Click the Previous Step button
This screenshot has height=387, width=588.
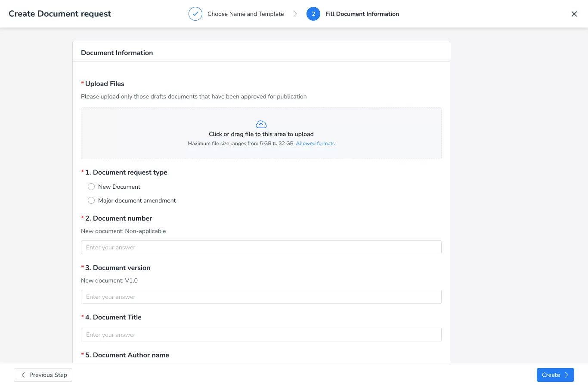[43, 375]
